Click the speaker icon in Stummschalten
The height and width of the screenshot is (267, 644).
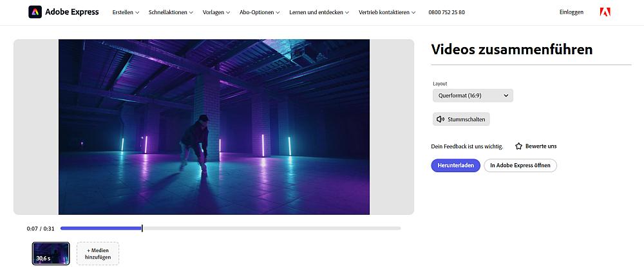click(x=440, y=119)
